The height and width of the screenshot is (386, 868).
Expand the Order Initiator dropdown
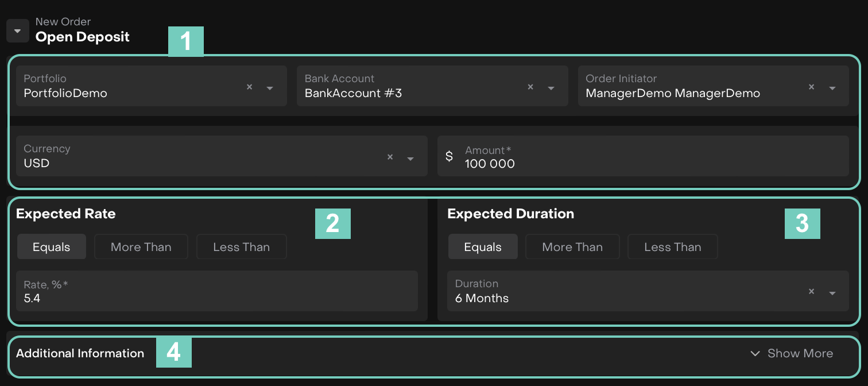(832, 88)
